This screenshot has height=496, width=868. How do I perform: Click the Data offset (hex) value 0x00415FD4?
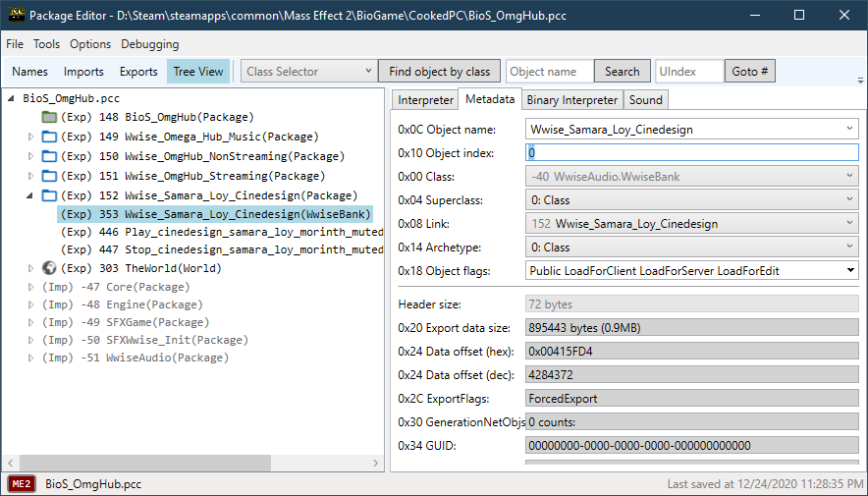coord(692,352)
